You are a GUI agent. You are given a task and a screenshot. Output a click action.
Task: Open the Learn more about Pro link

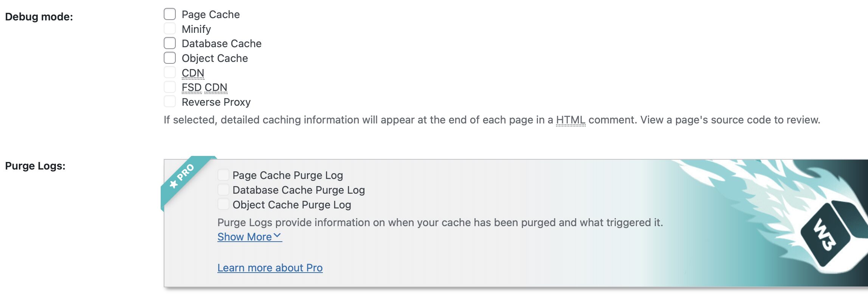(270, 268)
